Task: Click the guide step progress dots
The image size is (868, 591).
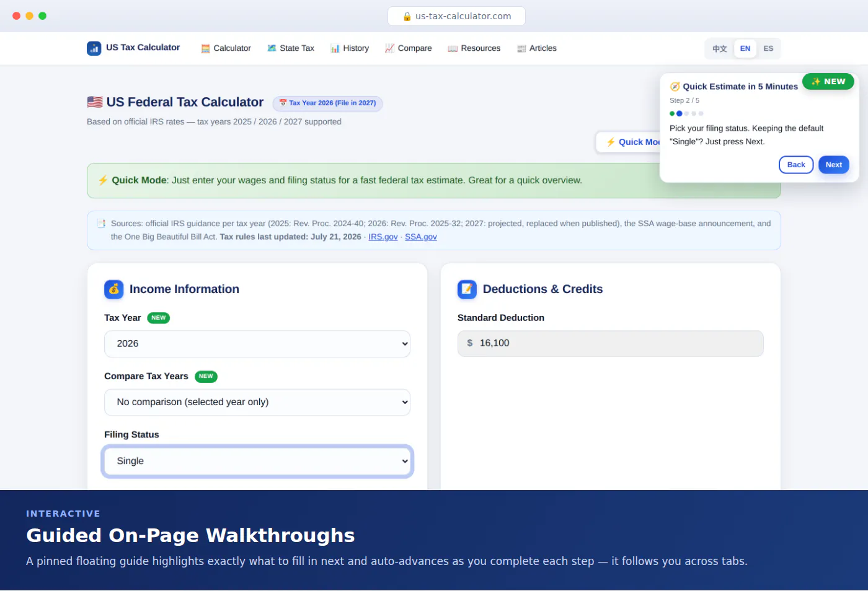Action: click(x=686, y=114)
